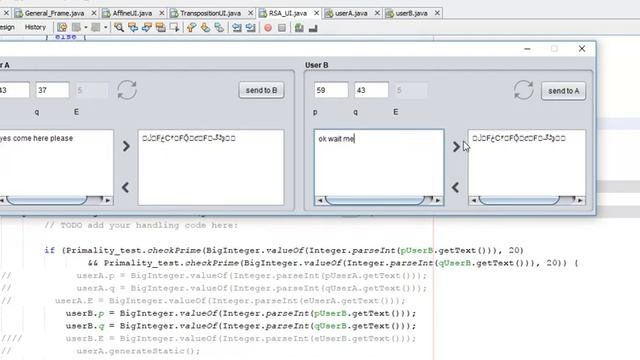Click the Comment code icon
The height and width of the screenshot is (360, 640).
(299, 28)
